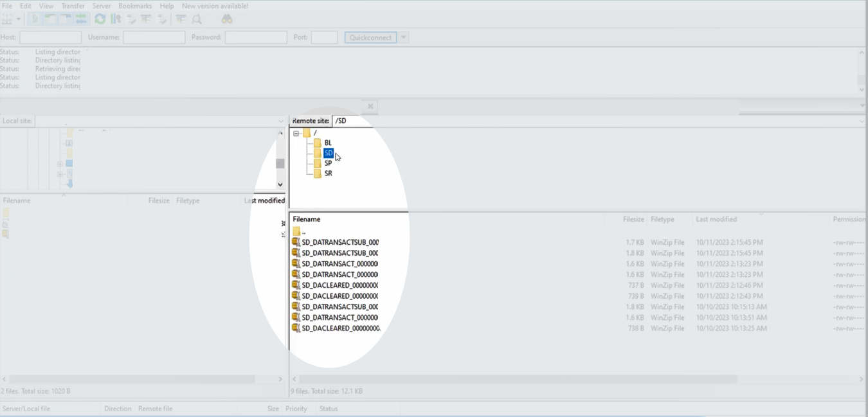Toggle the message log display
868x417 pixels.
click(35, 19)
